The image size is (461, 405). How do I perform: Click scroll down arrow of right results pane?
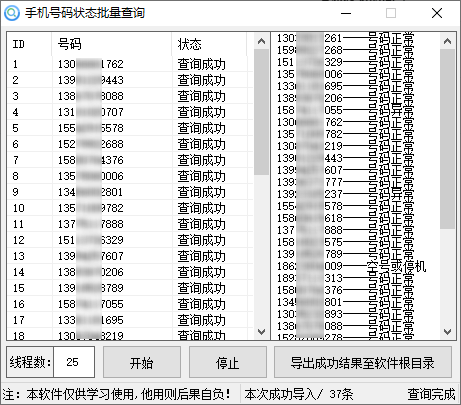coord(447,332)
